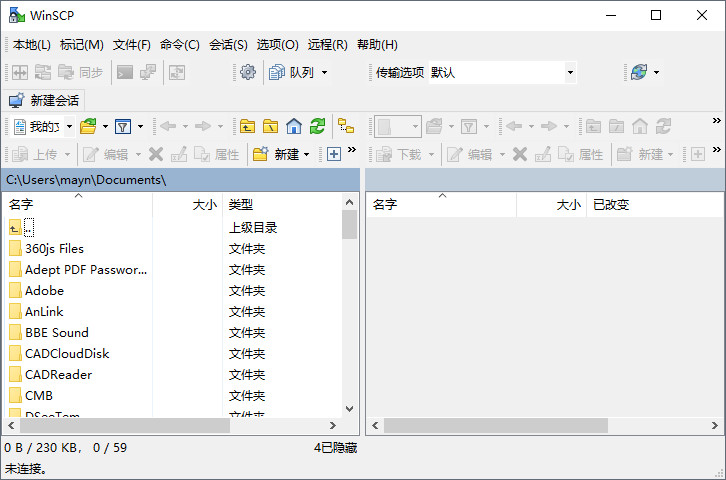Expand the transfer settings preset dropdown
This screenshot has width=726, height=480.
570,72
